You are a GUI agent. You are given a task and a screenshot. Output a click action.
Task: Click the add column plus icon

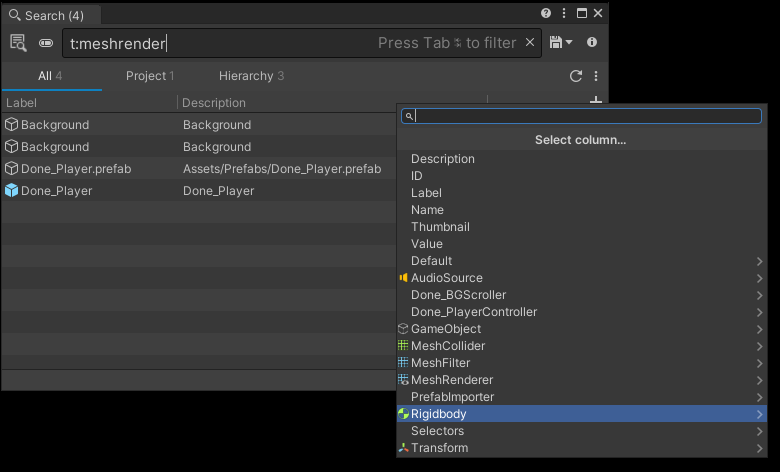click(x=596, y=101)
